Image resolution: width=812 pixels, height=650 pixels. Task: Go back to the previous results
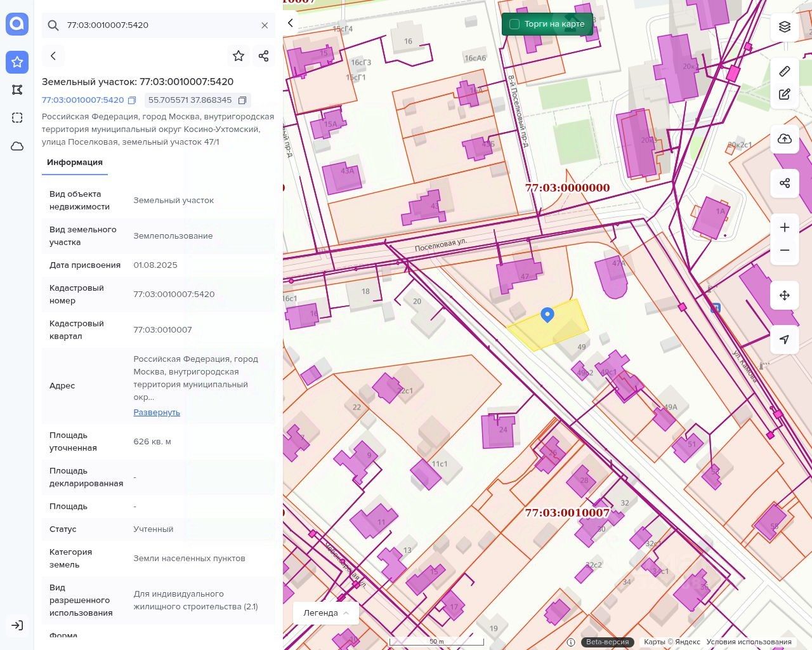tap(53, 56)
